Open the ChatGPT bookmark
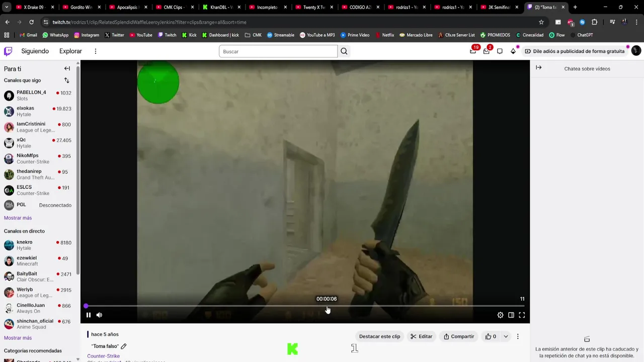 click(x=582, y=35)
